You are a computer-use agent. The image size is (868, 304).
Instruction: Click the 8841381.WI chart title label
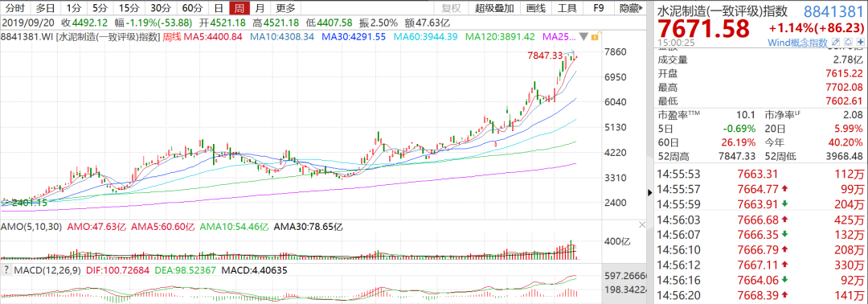click(27, 37)
